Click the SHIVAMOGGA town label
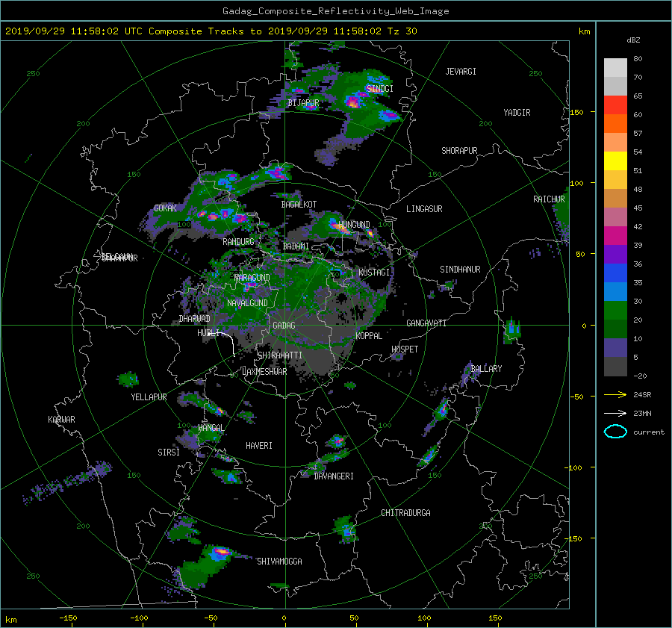 click(x=279, y=562)
